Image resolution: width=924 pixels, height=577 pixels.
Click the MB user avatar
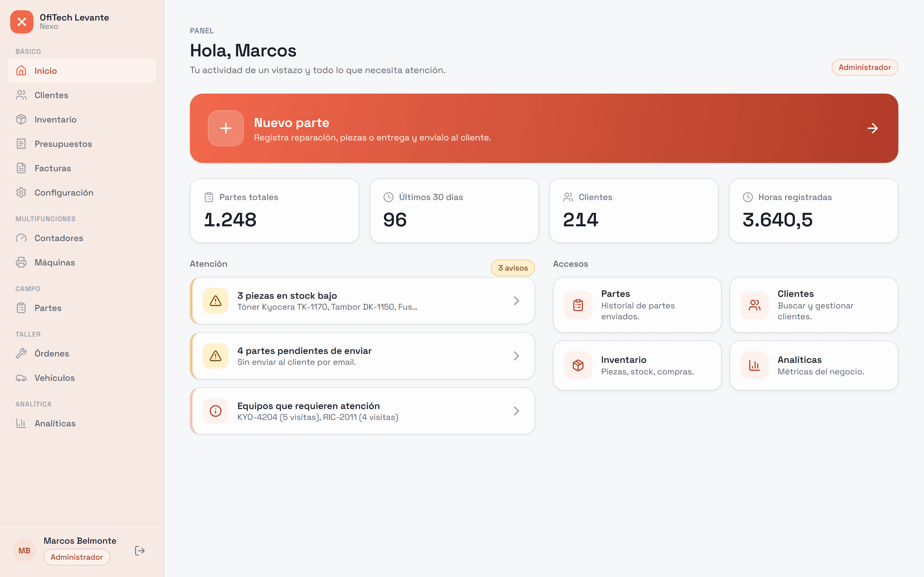[x=24, y=550]
